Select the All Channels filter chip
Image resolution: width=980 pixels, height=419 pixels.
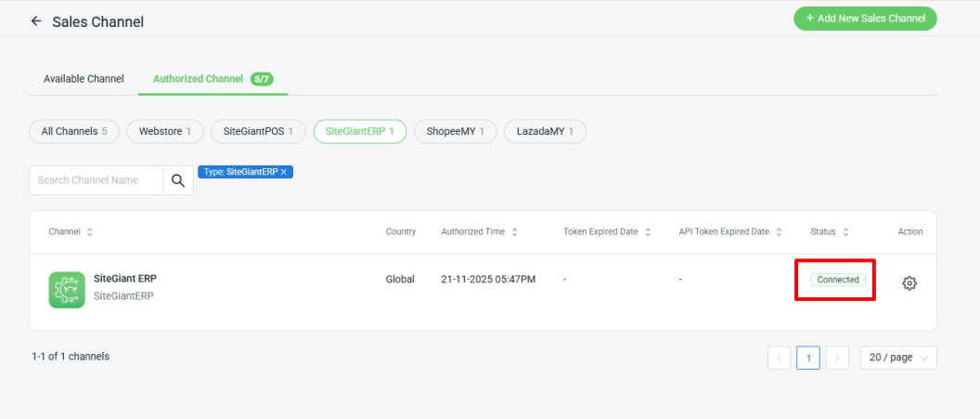(73, 132)
